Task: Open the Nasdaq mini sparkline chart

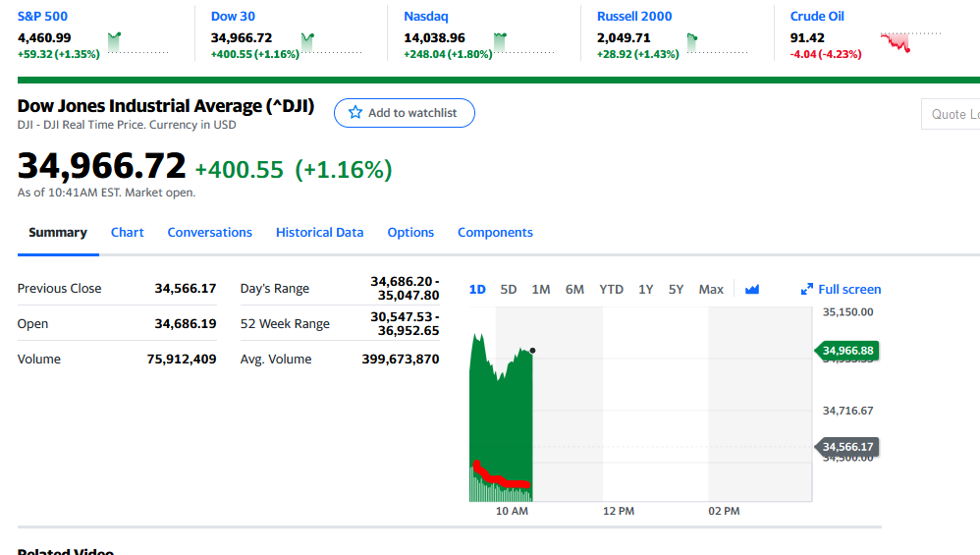Action: 523,43
